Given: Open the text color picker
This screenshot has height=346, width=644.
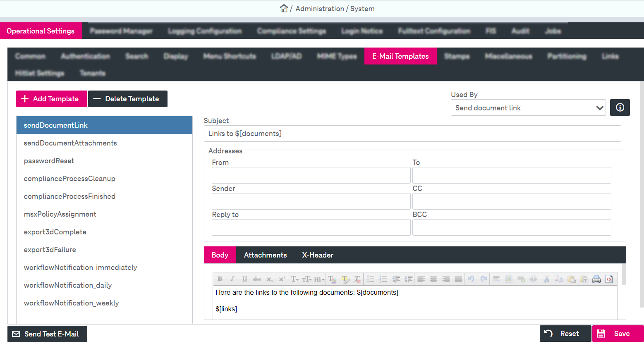Looking at the screenshot, I should click(x=333, y=279).
